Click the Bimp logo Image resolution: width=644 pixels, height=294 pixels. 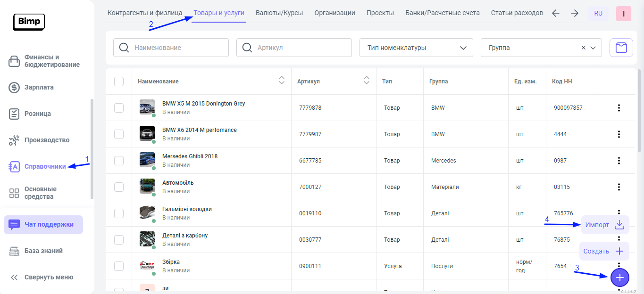click(x=28, y=22)
